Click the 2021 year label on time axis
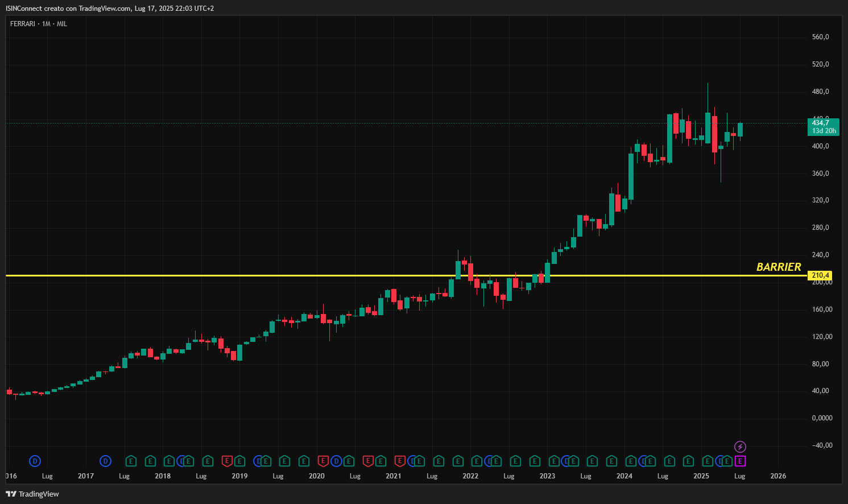This screenshot has width=848, height=504. pyautogui.click(x=394, y=476)
